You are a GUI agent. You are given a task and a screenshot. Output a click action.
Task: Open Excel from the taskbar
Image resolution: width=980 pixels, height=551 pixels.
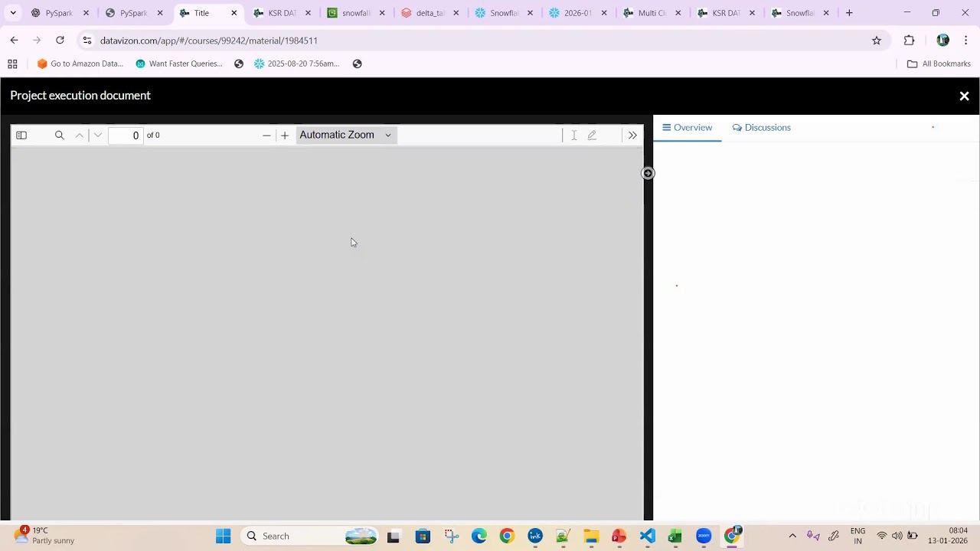click(675, 536)
